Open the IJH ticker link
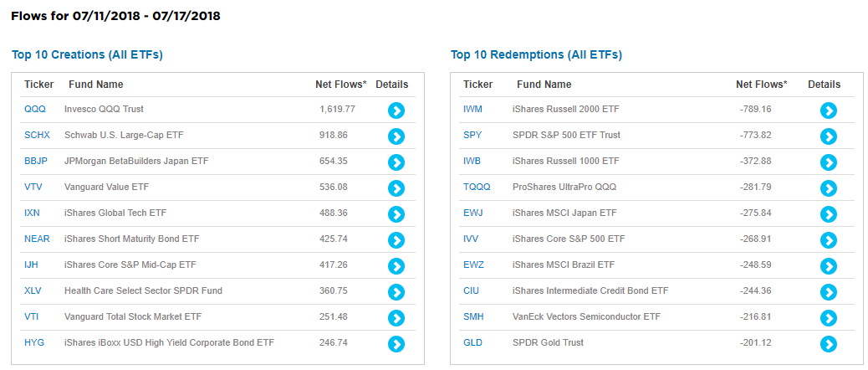Screen dimensions: 868x370 coord(32,265)
